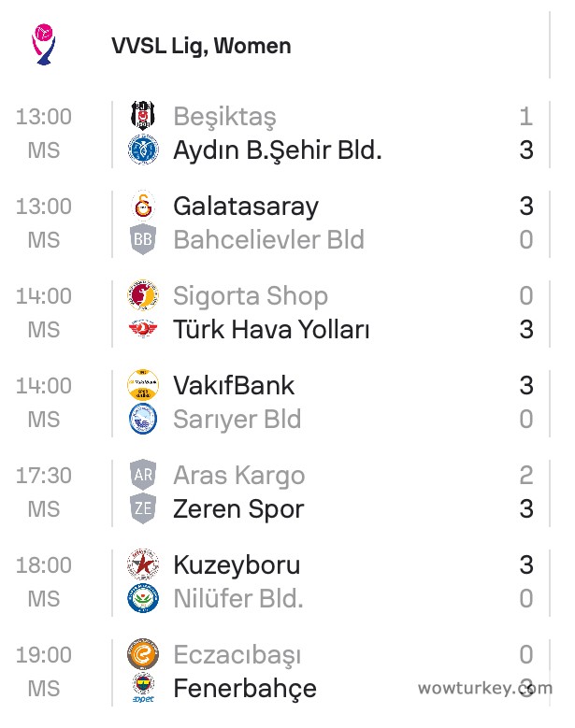The height and width of the screenshot is (728, 575).
Task: Click the Beşiktaş club crest
Action: click(x=143, y=116)
